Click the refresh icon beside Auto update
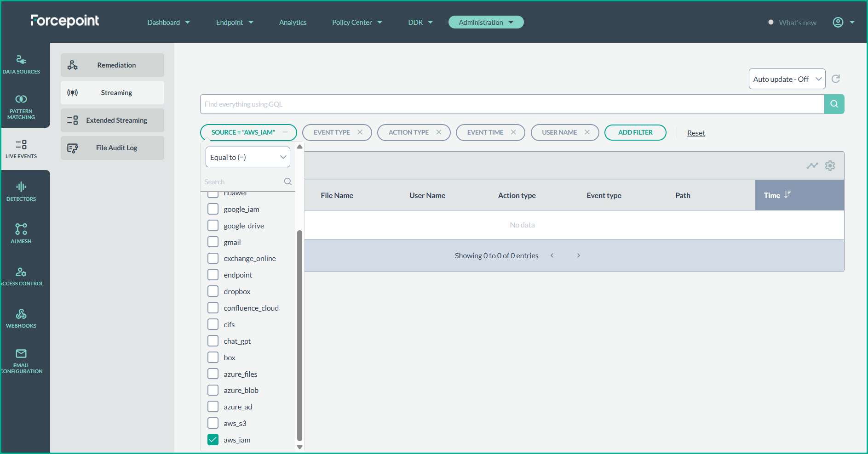The width and height of the screenshot is (868, 454). (x=836, y=79)
